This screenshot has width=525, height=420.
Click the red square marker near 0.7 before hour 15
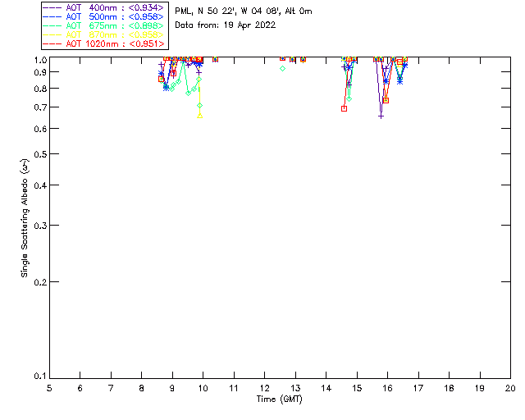click(x=344, y=108)
